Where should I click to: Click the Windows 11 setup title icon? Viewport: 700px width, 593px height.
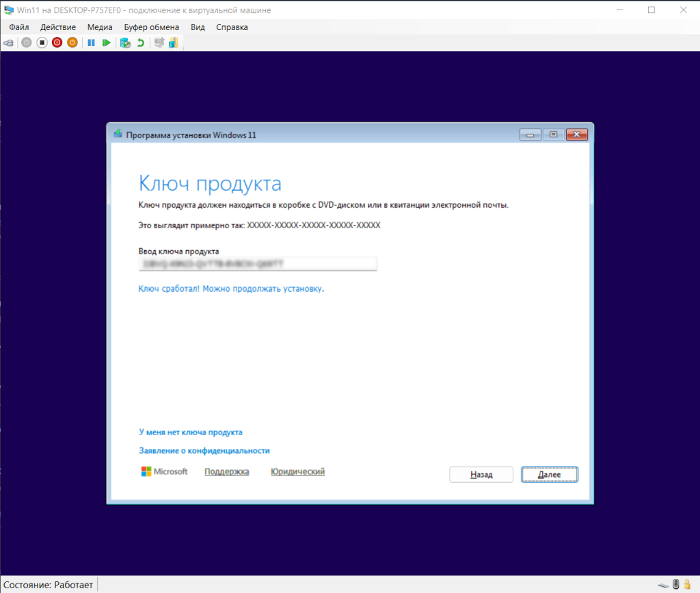point(118,134)
